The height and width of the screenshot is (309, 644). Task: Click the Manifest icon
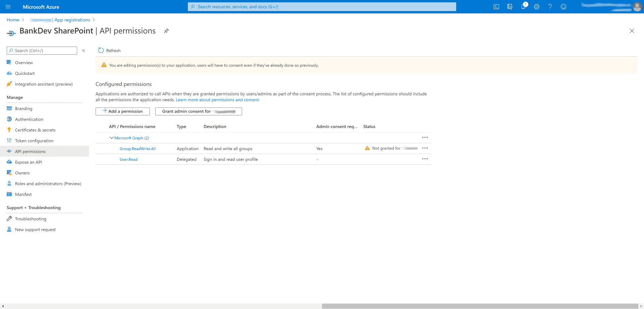[x=9, y=194]
